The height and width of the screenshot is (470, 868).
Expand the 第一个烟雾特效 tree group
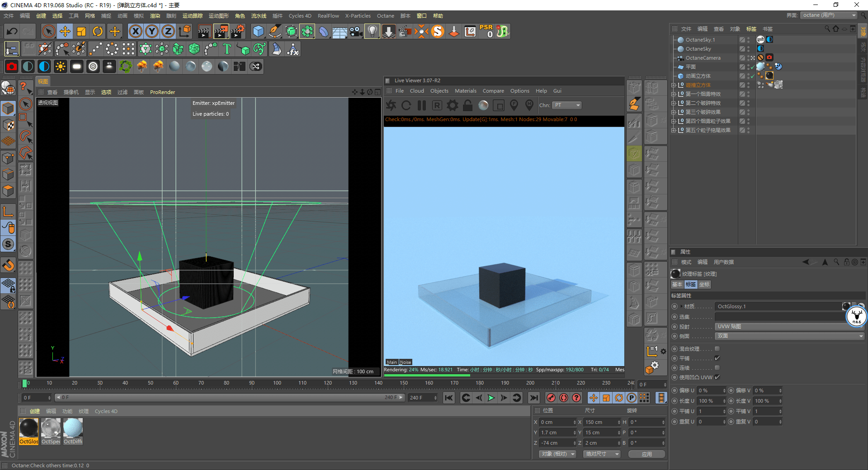674,94
